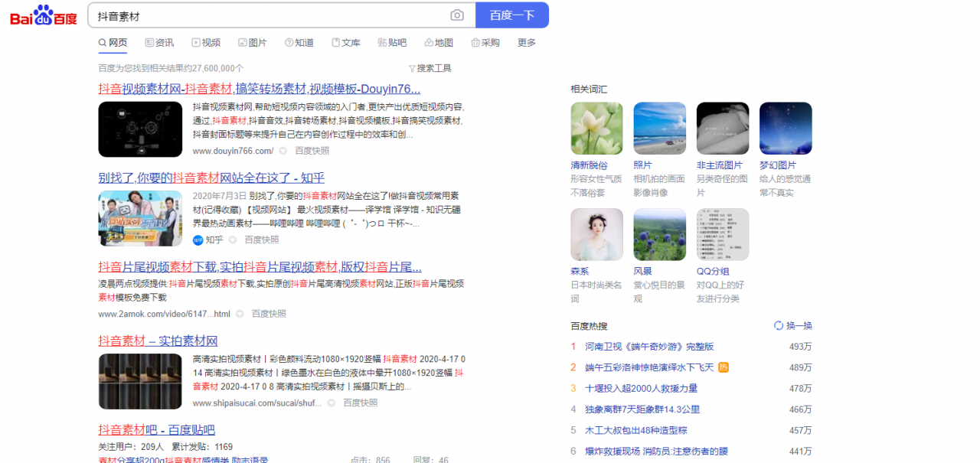Open 抖音素材 – 实拍素材网 result
The width and height of the screenshot is (980, 463).
point(158,341)
